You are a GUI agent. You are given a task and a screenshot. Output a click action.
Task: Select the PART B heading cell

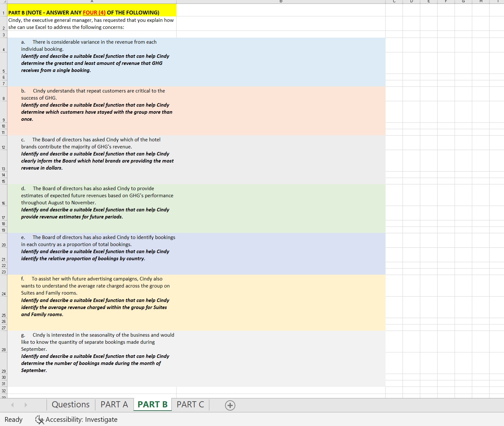[92, 10]
